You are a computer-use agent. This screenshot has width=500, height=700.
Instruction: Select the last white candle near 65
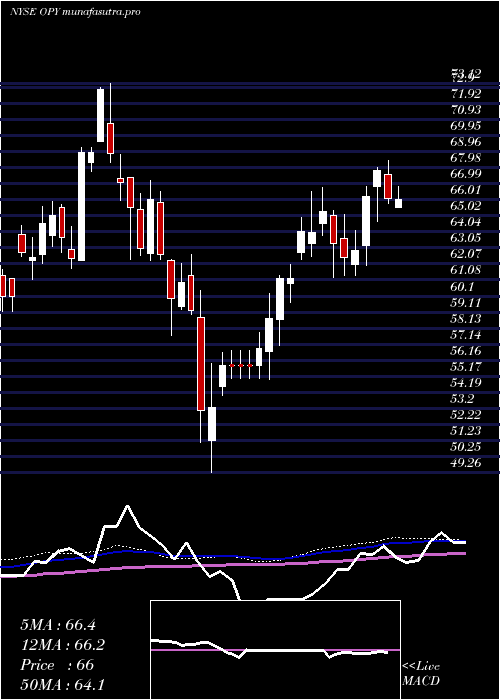click(x=398, y=203)
